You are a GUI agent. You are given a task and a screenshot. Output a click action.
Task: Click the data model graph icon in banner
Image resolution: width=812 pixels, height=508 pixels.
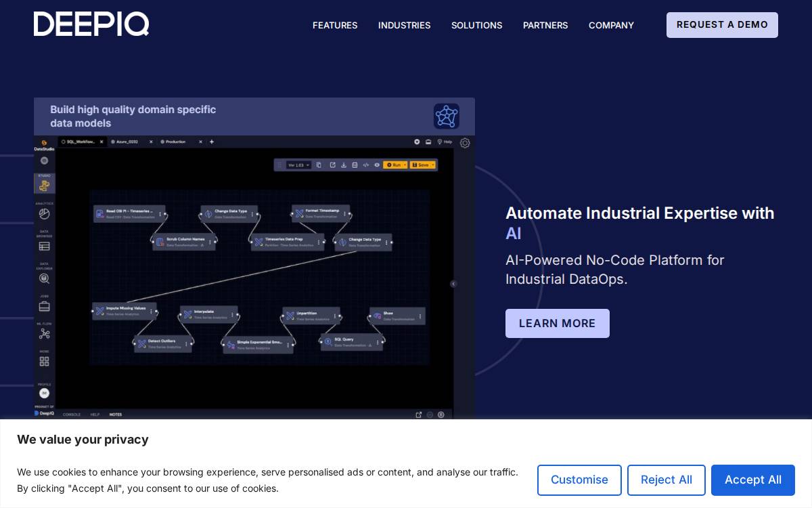coord(447,117)
